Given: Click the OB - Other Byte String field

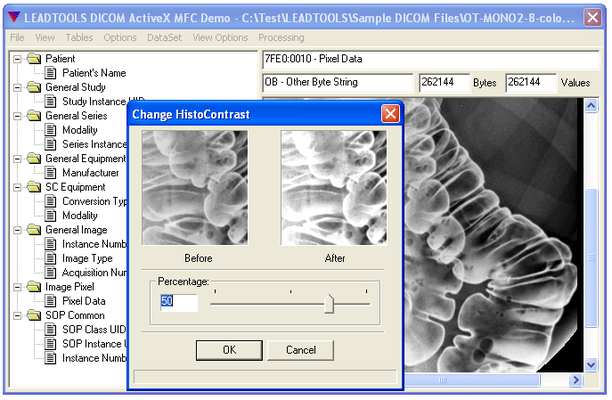Looking at the screenshot, I should pos(338,82).
